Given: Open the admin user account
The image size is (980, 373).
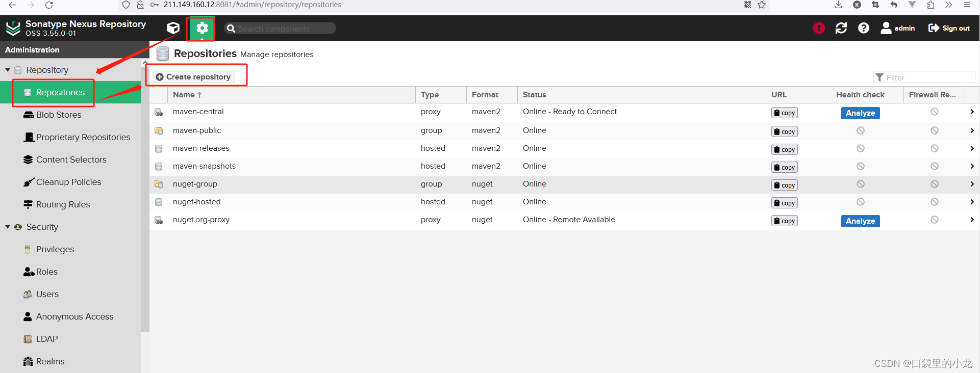Looking at the screenshot, I should tap(898, 28).
